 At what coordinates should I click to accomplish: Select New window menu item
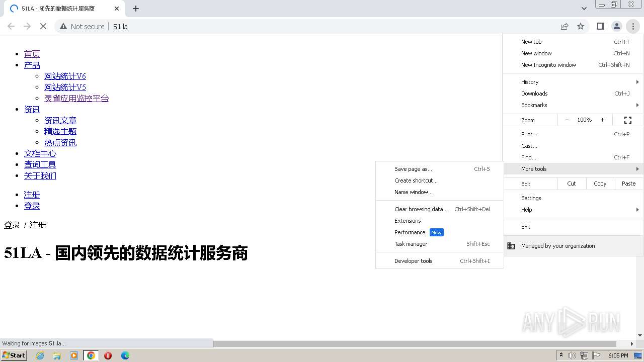pyautogui.click(x=573, y=53)
